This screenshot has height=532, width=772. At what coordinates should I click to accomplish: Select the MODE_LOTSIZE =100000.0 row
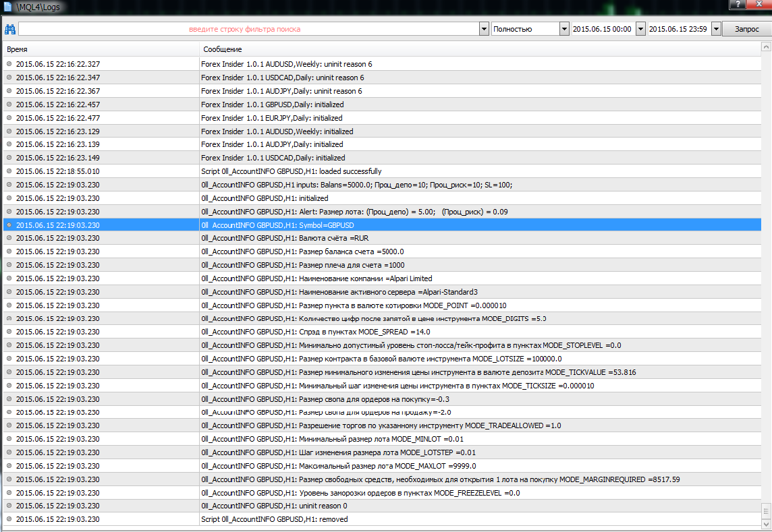tap(382, 359)
